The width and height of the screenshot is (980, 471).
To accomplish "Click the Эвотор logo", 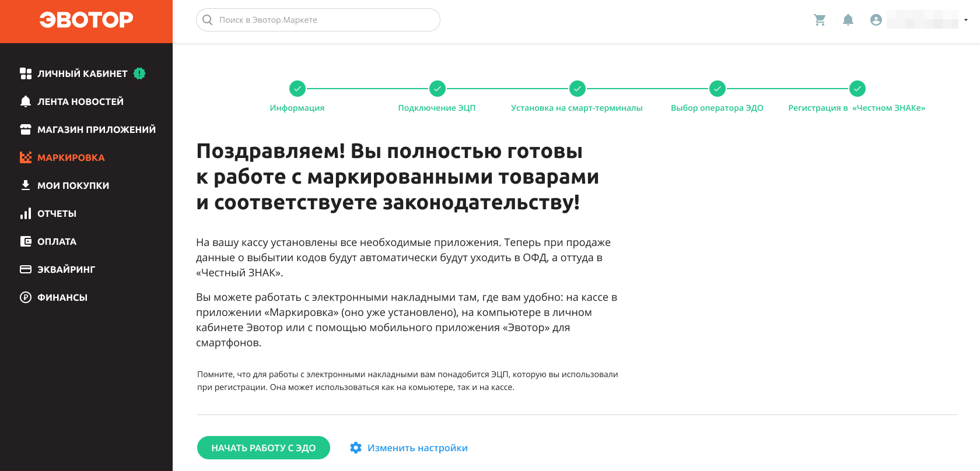I will 86,20.
